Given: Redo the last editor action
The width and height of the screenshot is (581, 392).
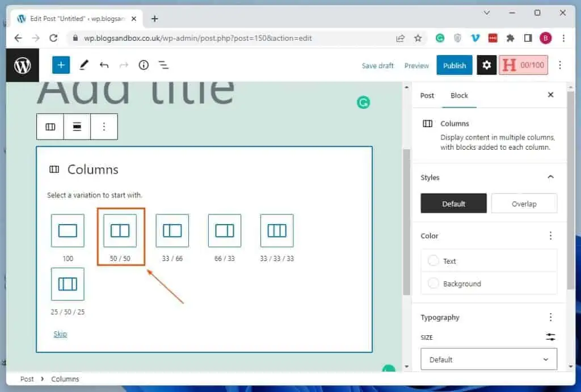Looking at the screenshot, I should 124,65.
